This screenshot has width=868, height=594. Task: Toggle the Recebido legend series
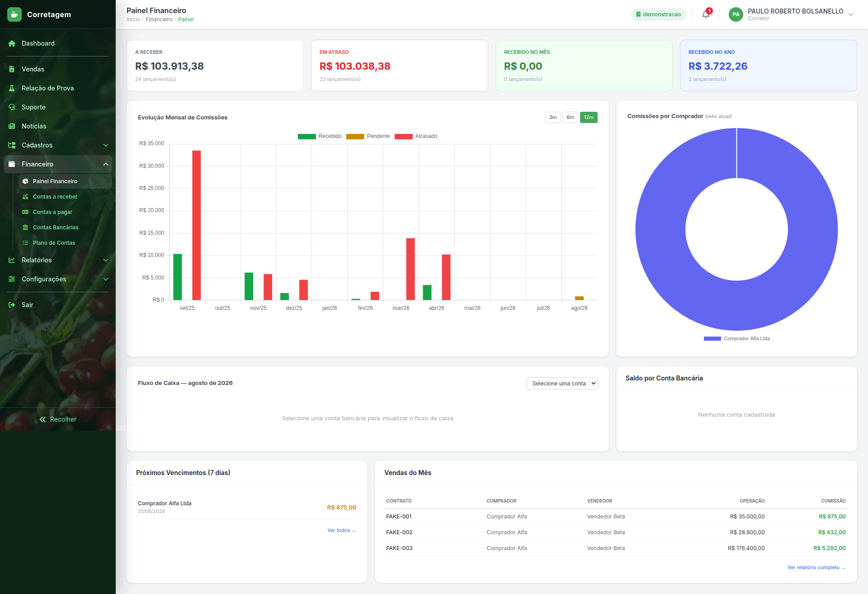point(320,136)
